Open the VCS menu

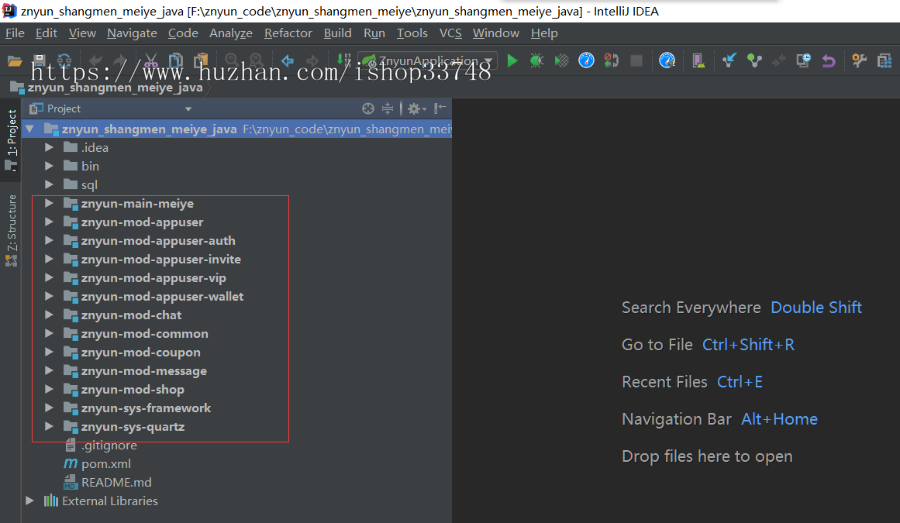[x=451, y=33]
